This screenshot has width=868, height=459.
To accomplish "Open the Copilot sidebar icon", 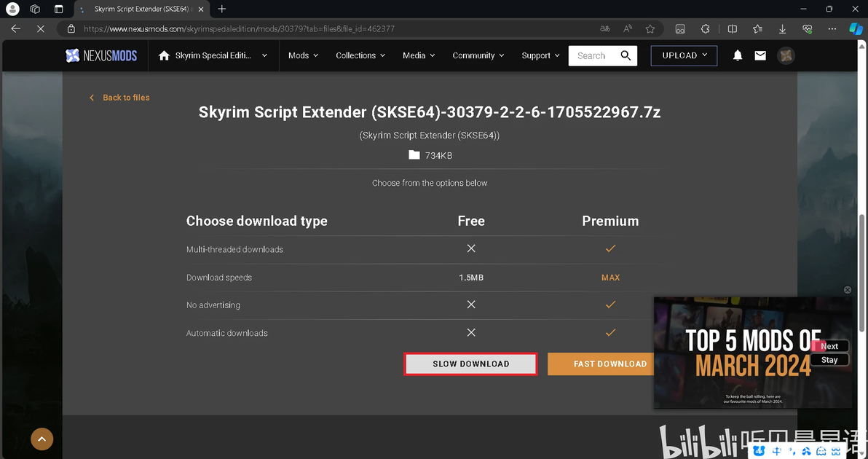I will (856, 29).
